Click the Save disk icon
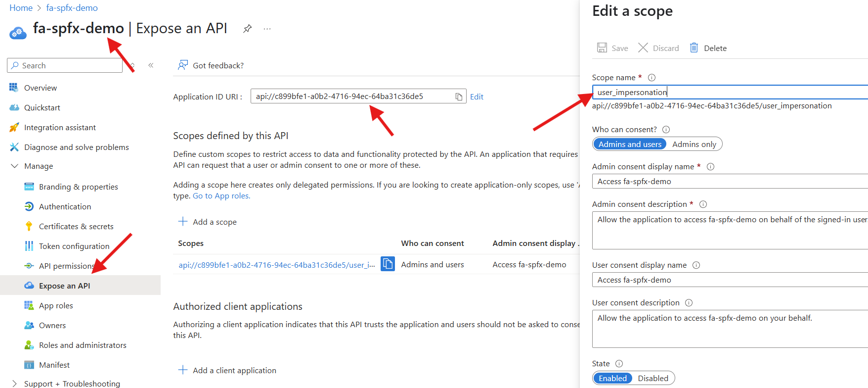 click(602, 48)
